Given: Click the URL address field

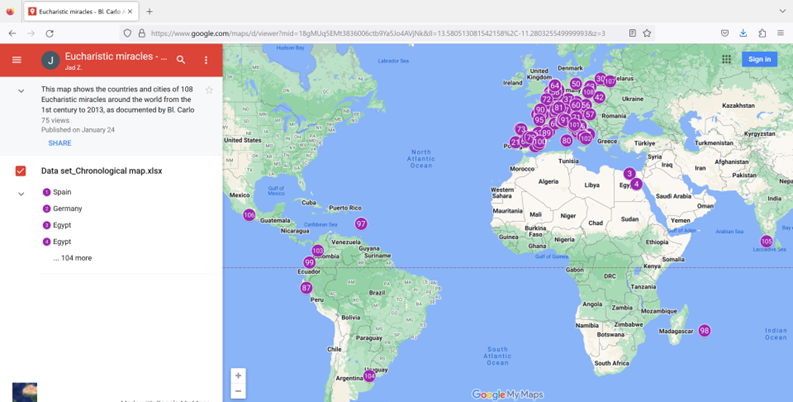Looking at the screenshot, I should tap(378, 33).
